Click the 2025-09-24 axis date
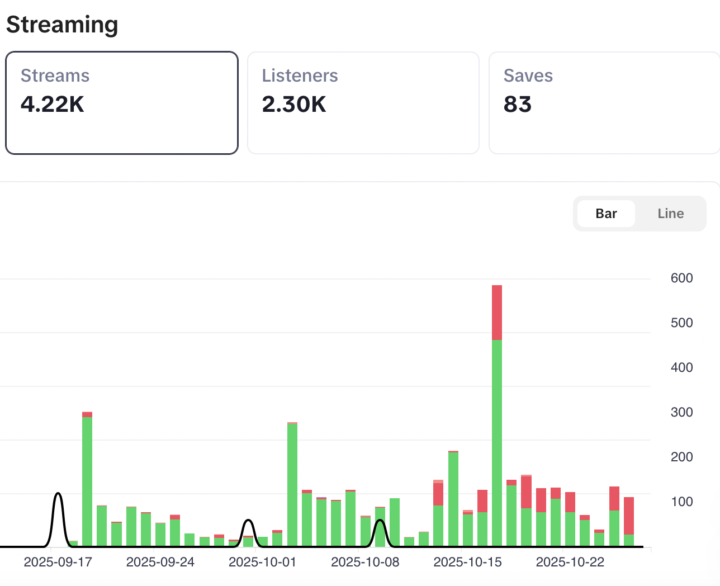This screenshot has width=720, height=586. 160,562
